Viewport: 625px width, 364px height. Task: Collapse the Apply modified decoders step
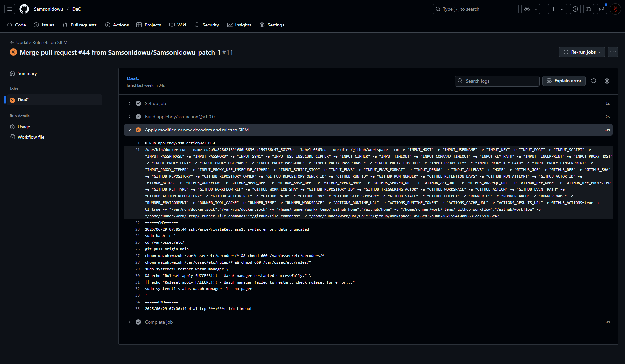tap(368, 130)
